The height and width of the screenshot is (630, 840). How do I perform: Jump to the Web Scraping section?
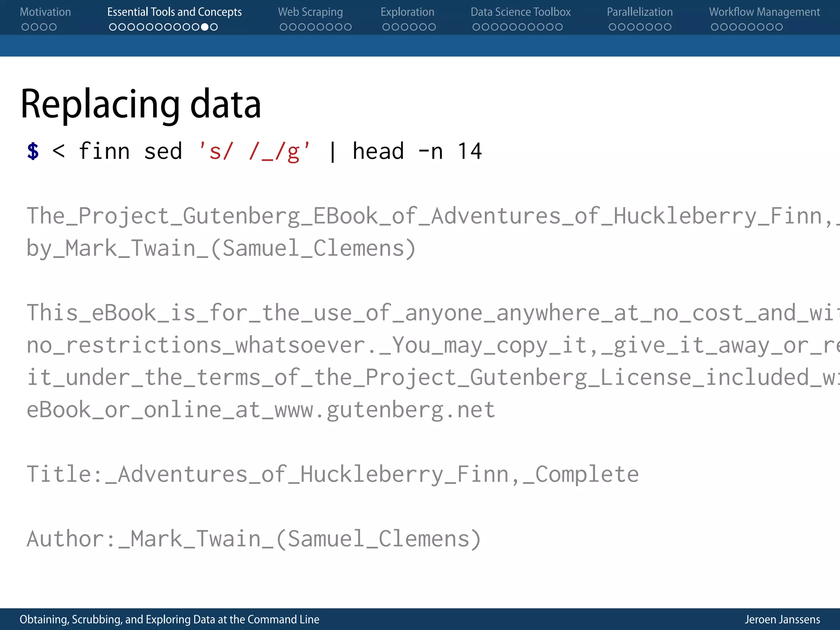pyautogui.click(x=310, y=12)
